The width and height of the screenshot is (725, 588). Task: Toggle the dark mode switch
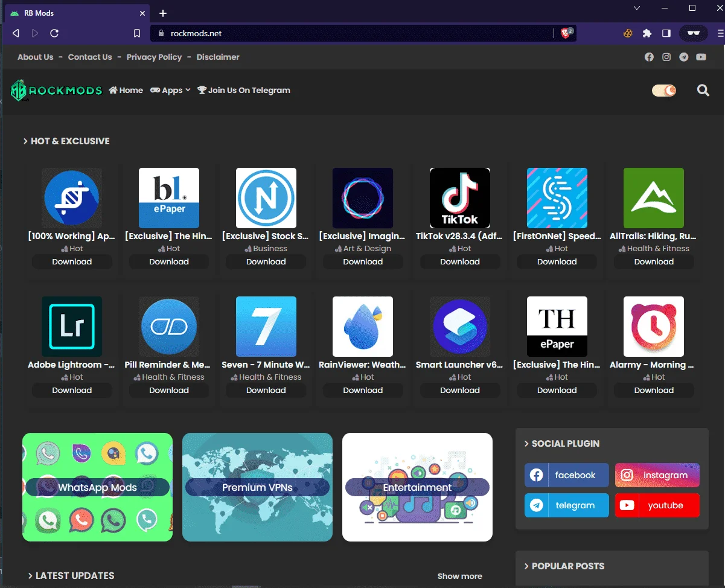point(664,91)
